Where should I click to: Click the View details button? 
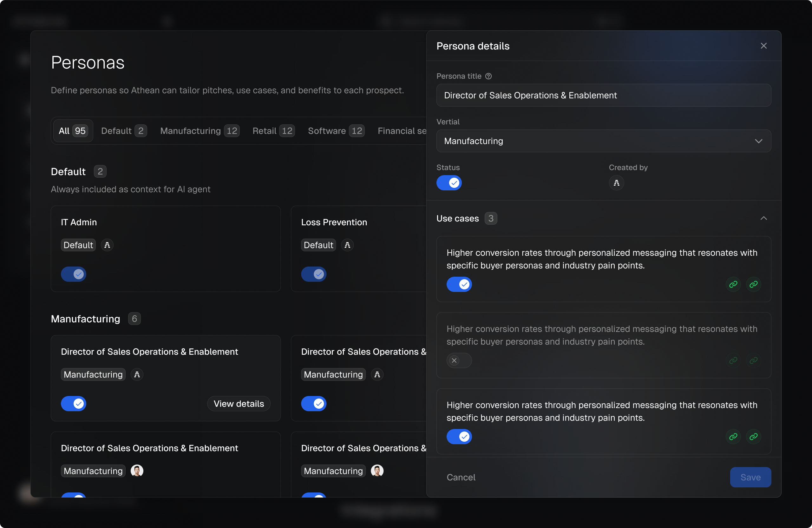coord(239,404)
